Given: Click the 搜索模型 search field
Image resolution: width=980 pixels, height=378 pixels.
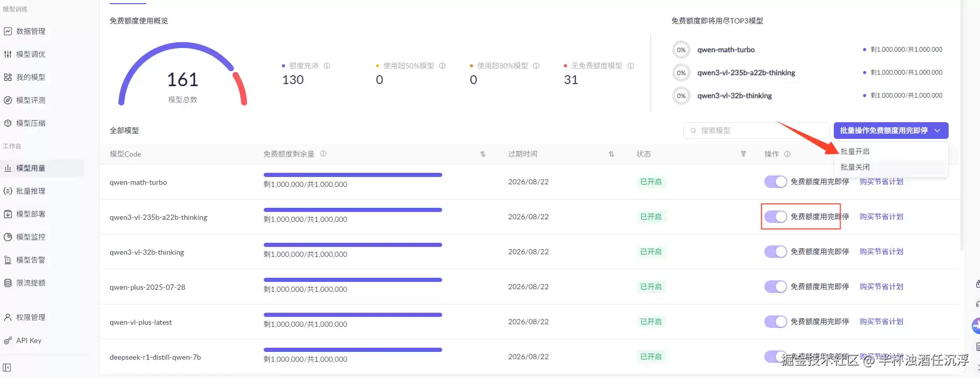Looking at the screenshot, I should [x=756, y=131].
